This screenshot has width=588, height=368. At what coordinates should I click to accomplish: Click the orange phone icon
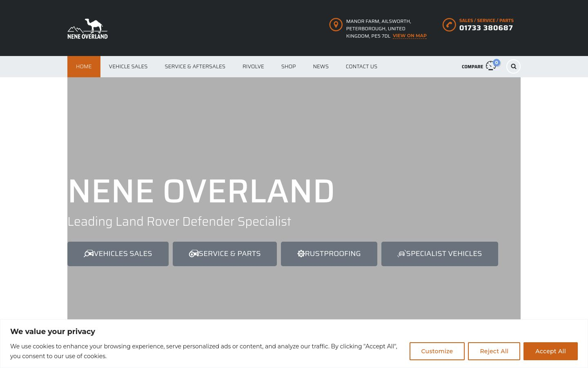pyautogui.click(x=449, y=25)
